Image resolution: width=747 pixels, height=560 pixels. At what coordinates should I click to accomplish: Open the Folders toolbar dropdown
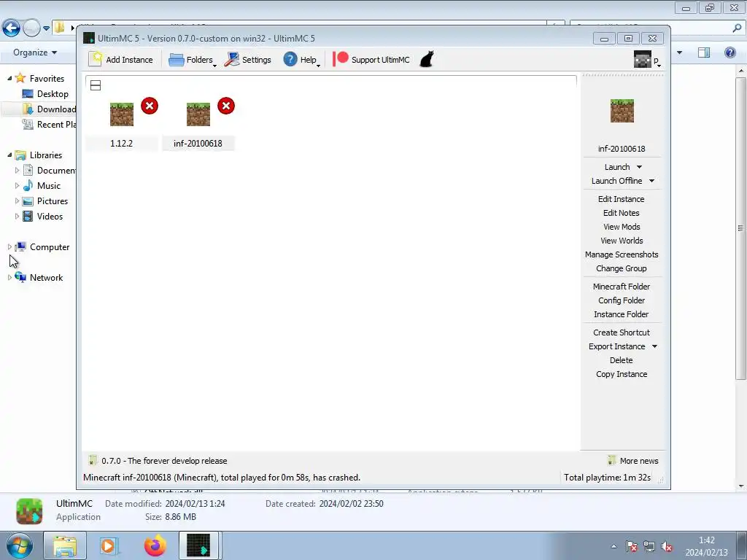(x=193, y=60)
